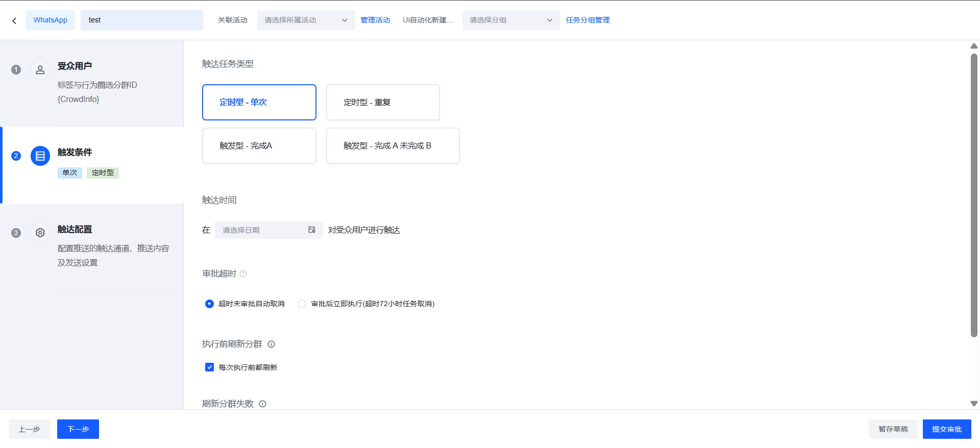Click the calendar icon in date field

(x=312, y=230)
